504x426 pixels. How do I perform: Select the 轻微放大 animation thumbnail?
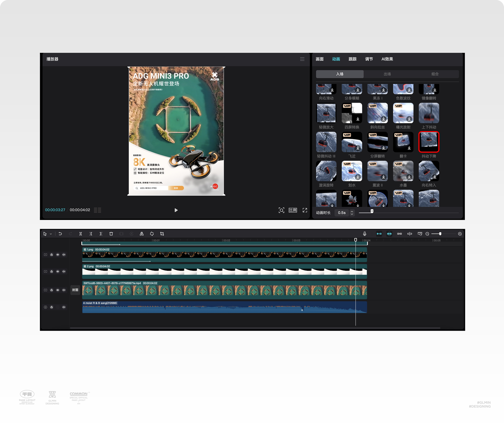click(x=326, y=113)
